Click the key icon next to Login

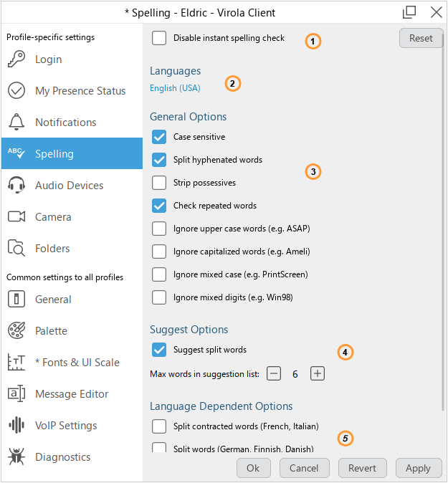click(x=16, y=59)
